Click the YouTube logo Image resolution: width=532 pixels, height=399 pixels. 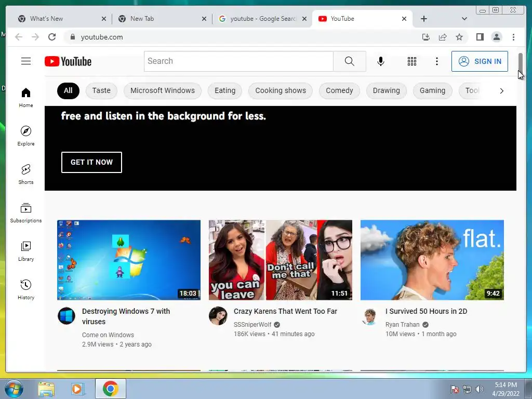(x=68, y=61)
